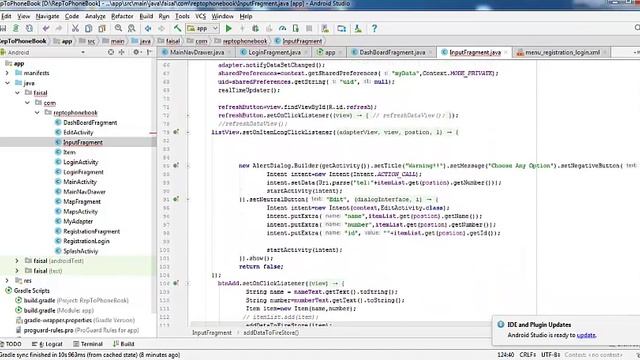Open the SDK Manager download icon
Screen dimensions: 640x360
click(358, 28)
